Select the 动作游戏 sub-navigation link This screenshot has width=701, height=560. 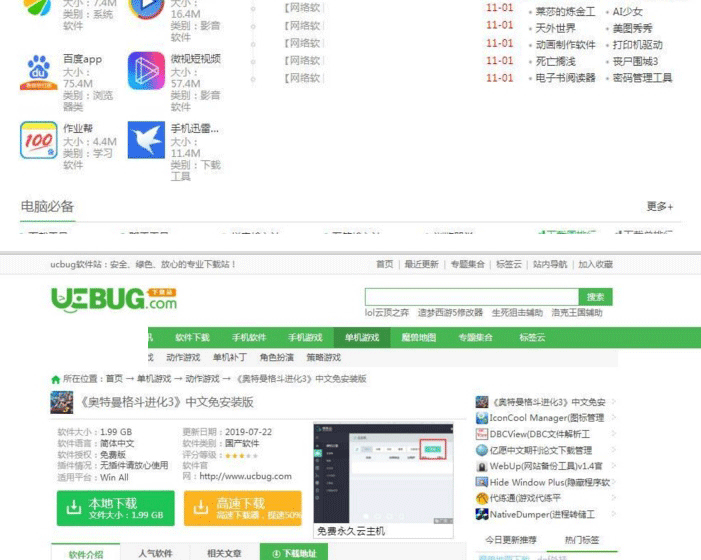[183, 358]
